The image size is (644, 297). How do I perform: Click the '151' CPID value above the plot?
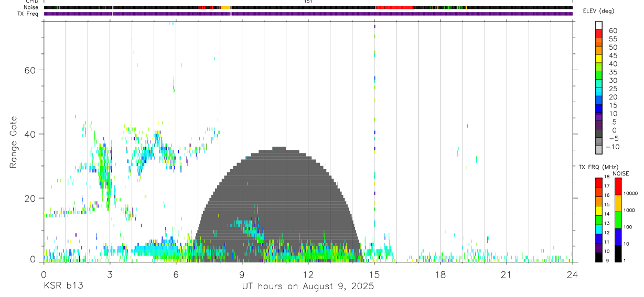point(308,2)
